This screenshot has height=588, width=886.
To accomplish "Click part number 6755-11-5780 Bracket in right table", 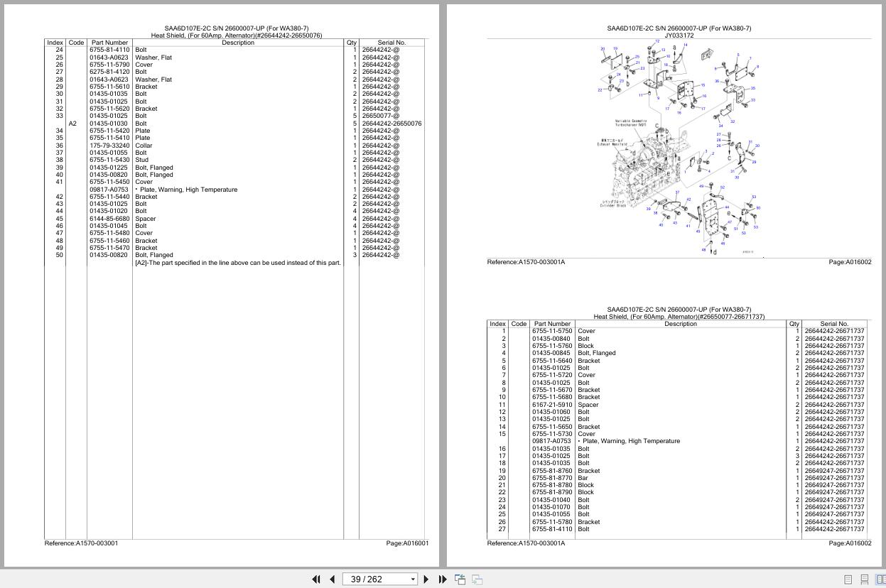I will tap(552, 522).
